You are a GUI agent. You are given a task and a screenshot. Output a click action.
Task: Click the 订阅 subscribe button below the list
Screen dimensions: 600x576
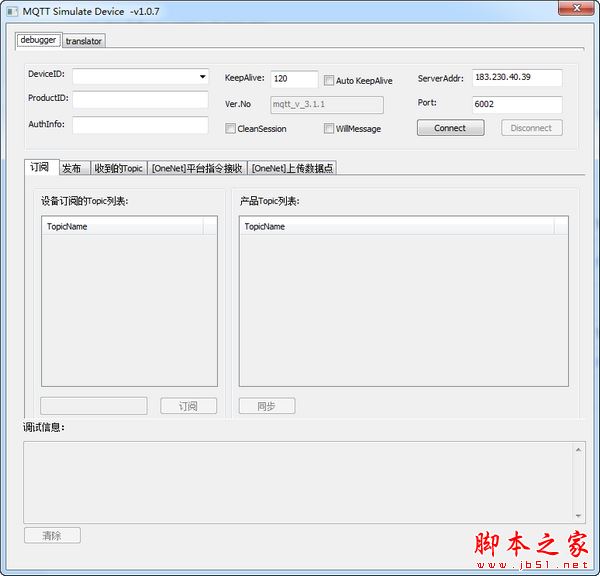[189, 406]
